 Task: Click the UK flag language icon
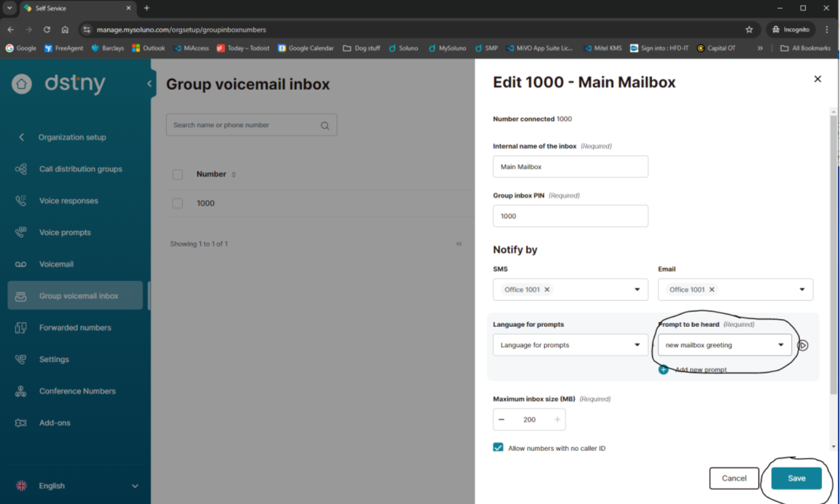[21, 486]
